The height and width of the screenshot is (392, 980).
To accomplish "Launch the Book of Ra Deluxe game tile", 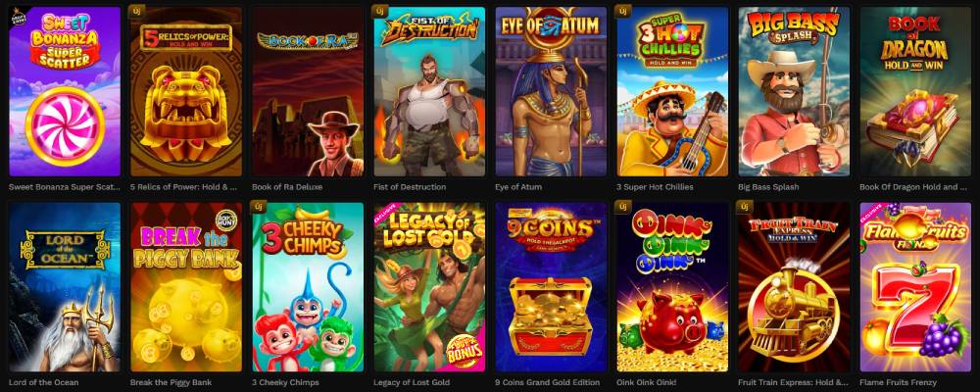I will click(x=308, y=91).
